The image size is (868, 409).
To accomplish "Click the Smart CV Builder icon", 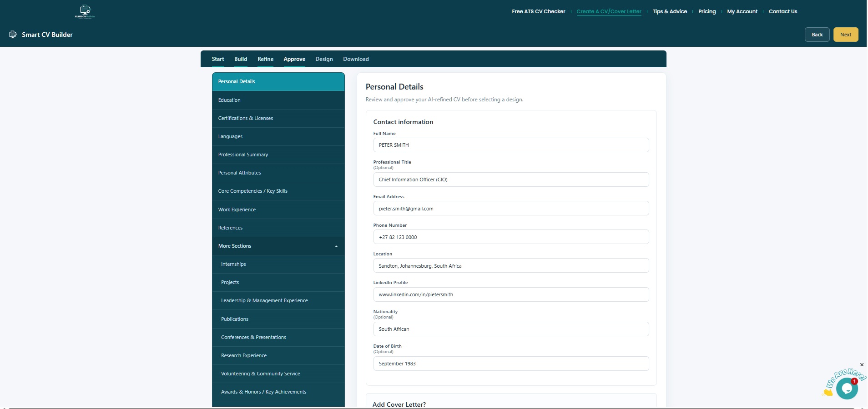I will coord(13,35).
